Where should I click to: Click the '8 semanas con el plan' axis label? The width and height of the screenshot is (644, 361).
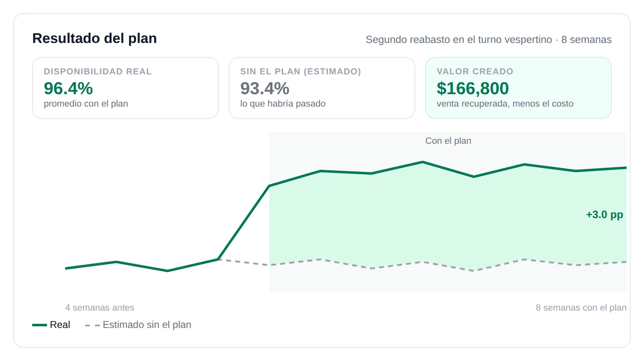pos(581,308)
